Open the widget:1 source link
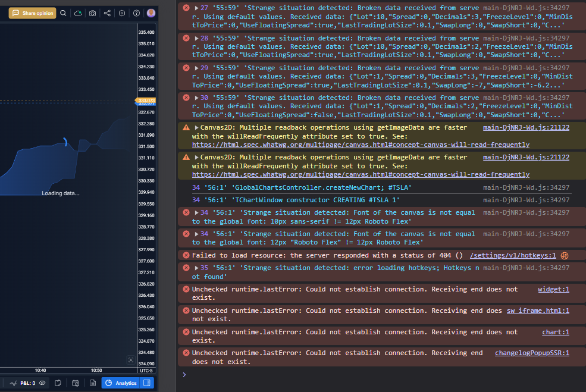Viewport: 586px width, 392px height. (553, 289)
